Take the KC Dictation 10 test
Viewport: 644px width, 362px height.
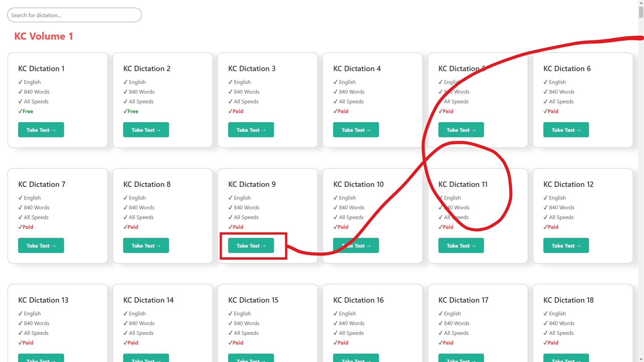pos(356,245)
